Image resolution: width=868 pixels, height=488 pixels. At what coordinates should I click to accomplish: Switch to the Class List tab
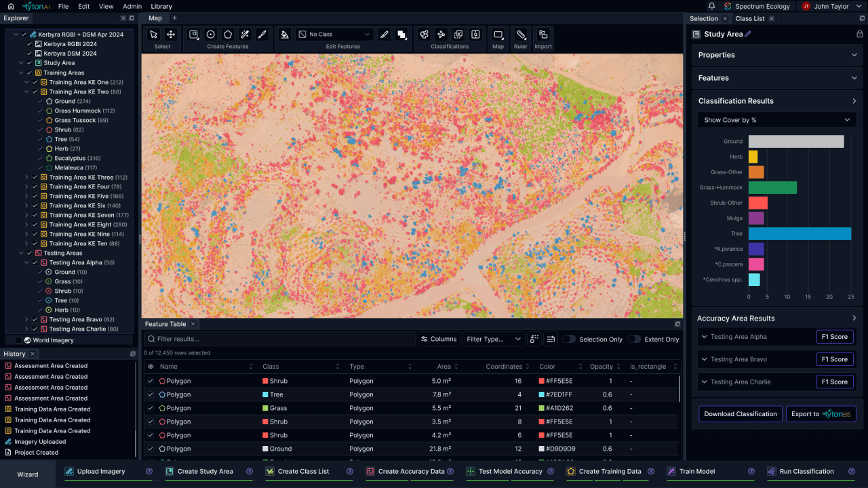[x=750, y=18]
